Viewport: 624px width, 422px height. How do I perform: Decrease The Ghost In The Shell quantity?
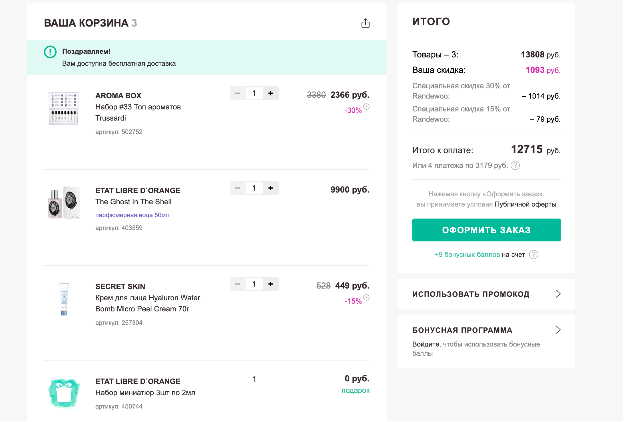click(x=238, y=188)
